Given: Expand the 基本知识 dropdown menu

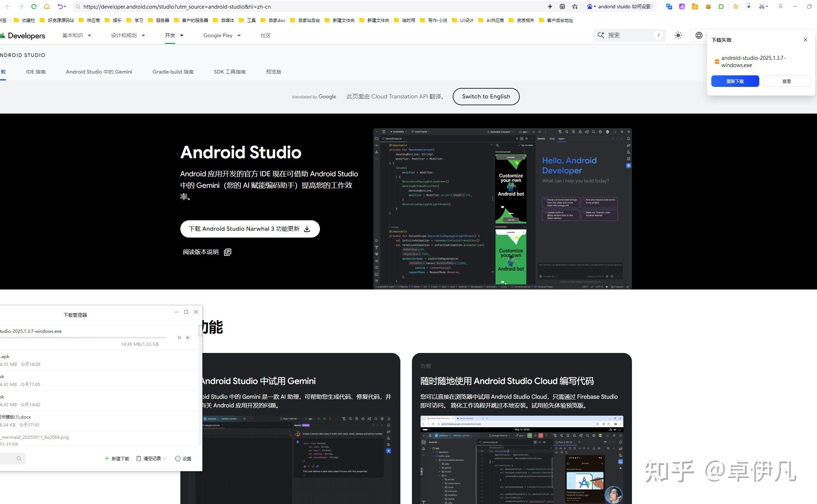Looking at the screenshot, I should 89,35.
